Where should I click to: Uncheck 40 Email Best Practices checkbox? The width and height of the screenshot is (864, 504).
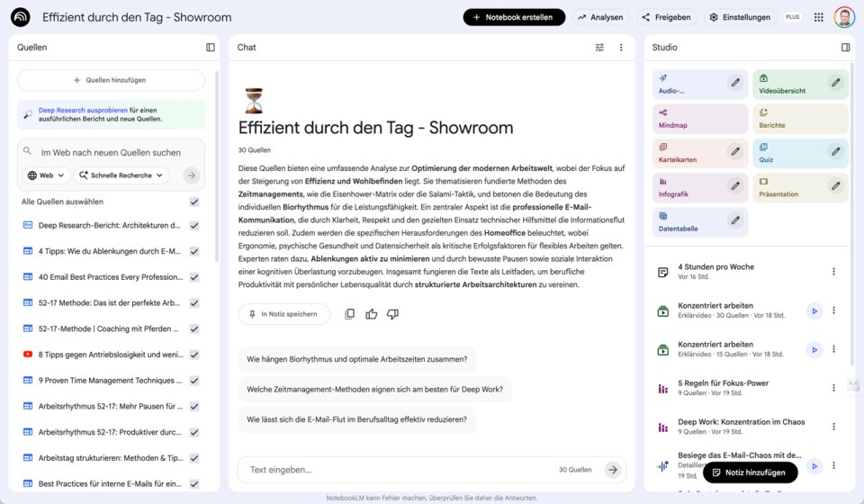pyautogui.click(x=194, y=277)
